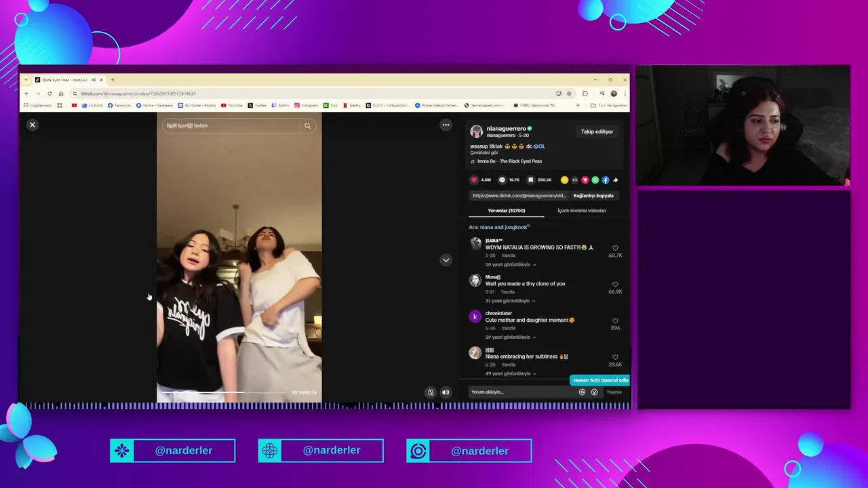Open Imma Be - The Black Eyed Peas sound
This screenshot has width=868, height=488.
[509, 161]
